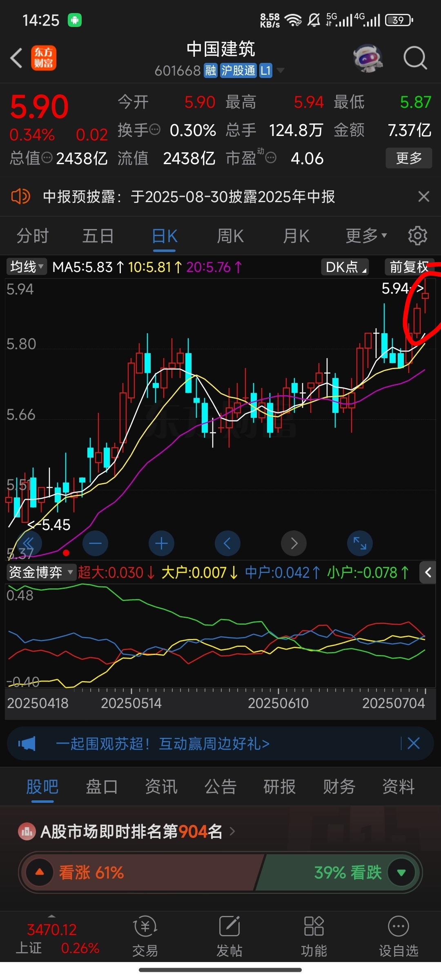Screen dimensions: 441x980
Task: Open the 均线 indicator dropdown
Action: 27,267
